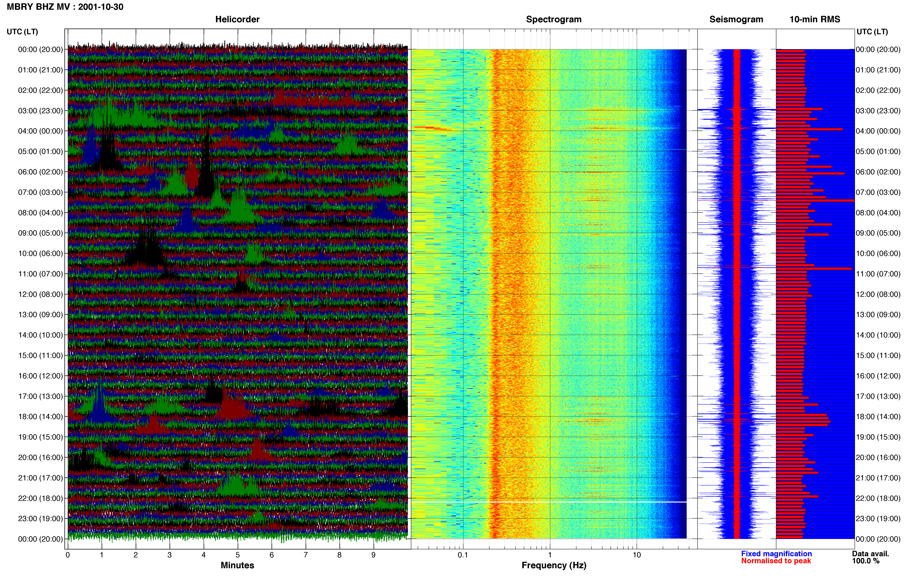The image size is (924, 578).
Task: Click the white data-gap line in the Spectrogram
Action: click(549, 502)
